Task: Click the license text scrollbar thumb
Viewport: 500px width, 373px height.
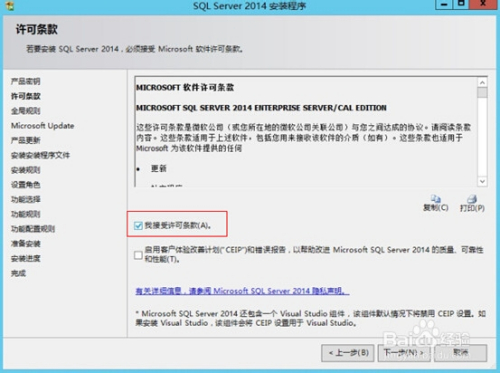Action: [482, 92]
